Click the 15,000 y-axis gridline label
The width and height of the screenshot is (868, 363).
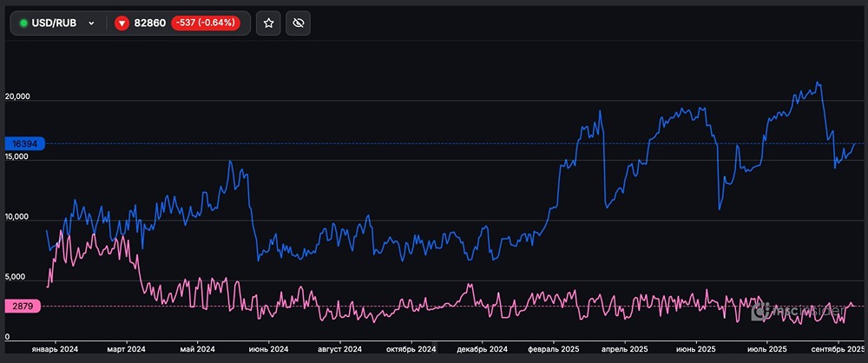point(17,157)
